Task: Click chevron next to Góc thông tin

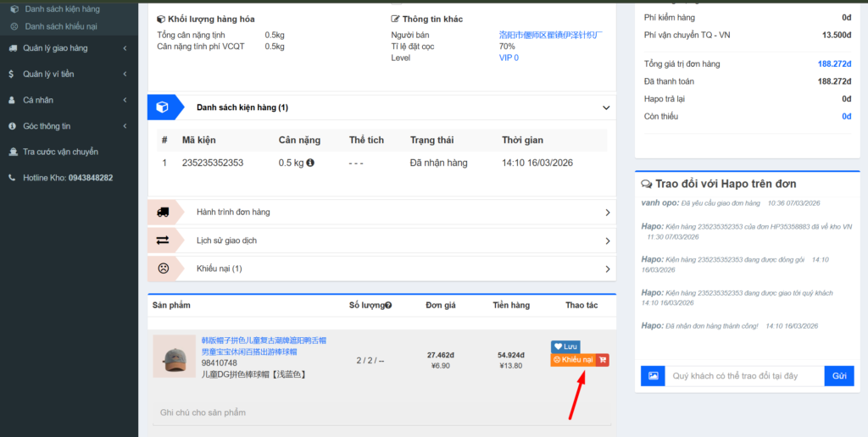Action: [125, 126]
